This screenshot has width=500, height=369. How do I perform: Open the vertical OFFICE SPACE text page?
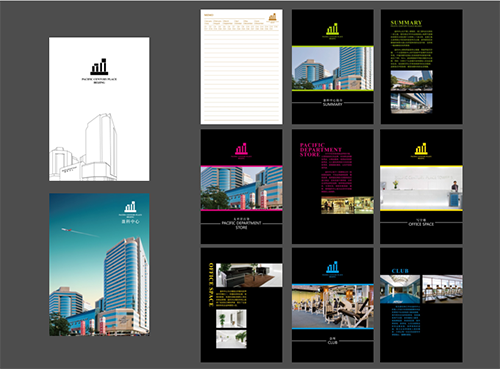point(241,305)
